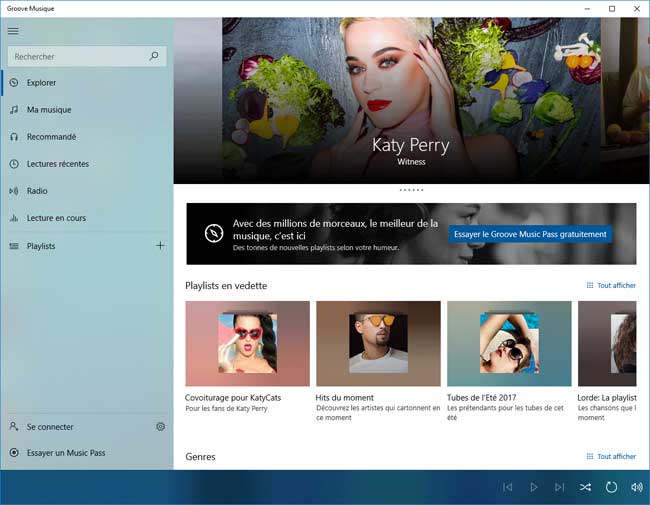Toggle repeat mode
Viewport: 650px width, 505px height.
click(611, 487)
